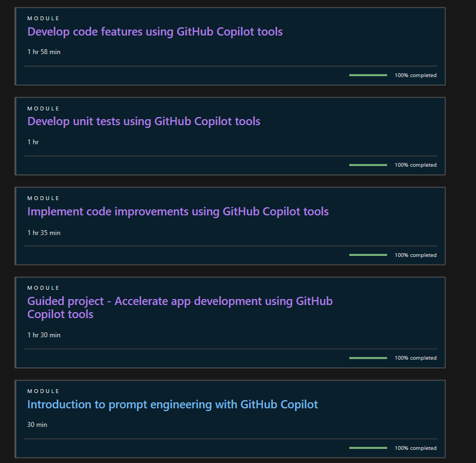Open 'Develop unit tests using GitHub Copilot tools'
This screenshot has height=463, width=476.
(144, 121)
